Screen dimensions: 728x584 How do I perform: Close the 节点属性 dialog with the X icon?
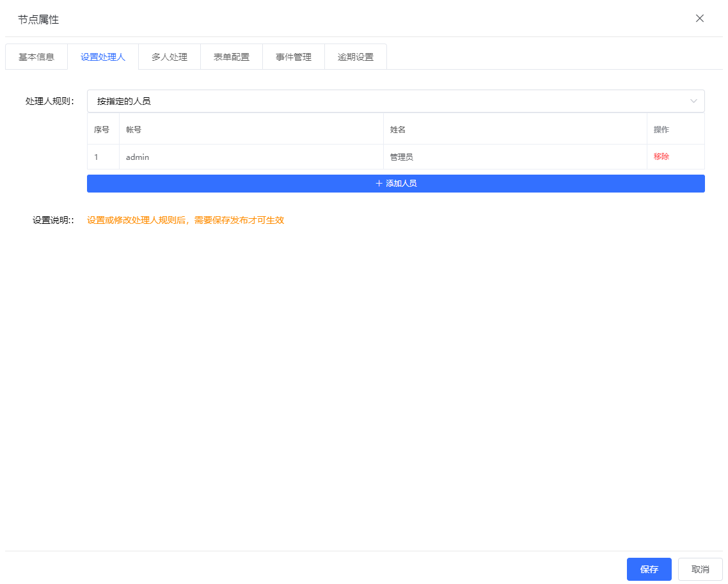pos(700,19)
